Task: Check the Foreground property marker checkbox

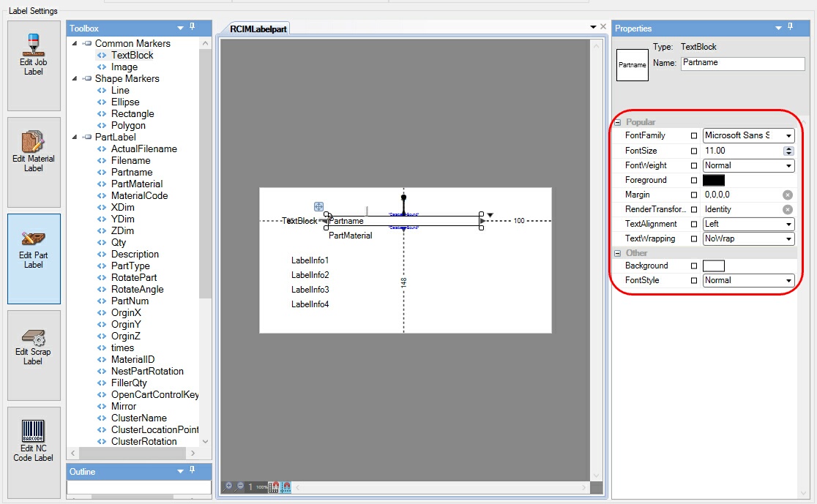Action: pos(693,180)
